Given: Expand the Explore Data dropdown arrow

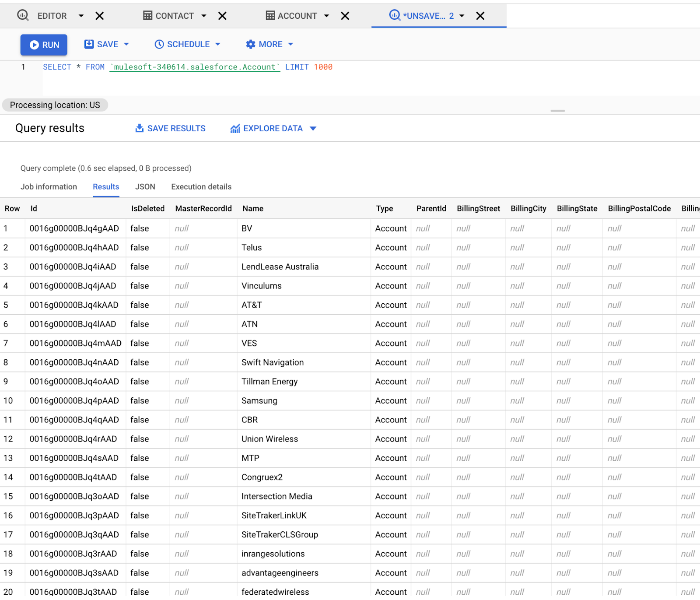Looking at the screenshot, I should point(313,129).
